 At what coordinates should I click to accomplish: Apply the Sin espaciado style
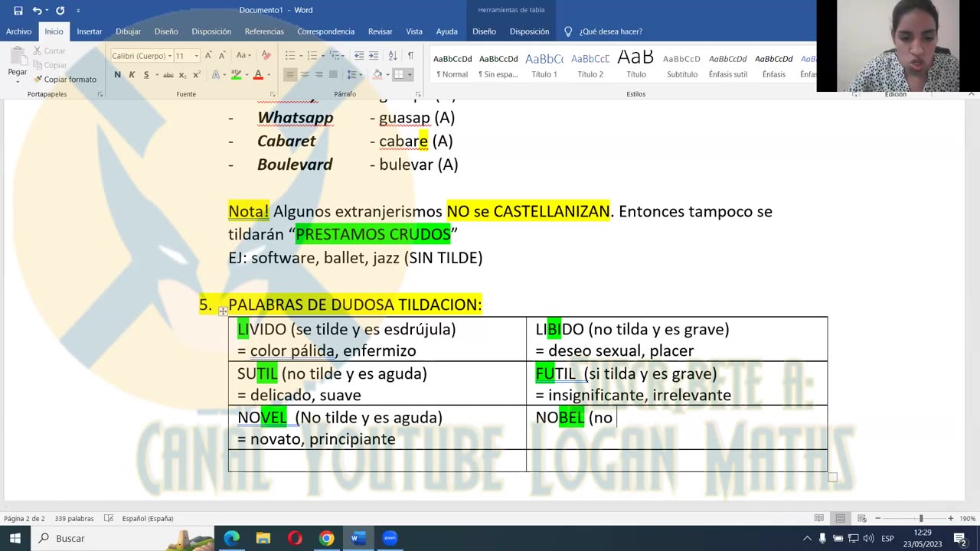pos(498,65)
